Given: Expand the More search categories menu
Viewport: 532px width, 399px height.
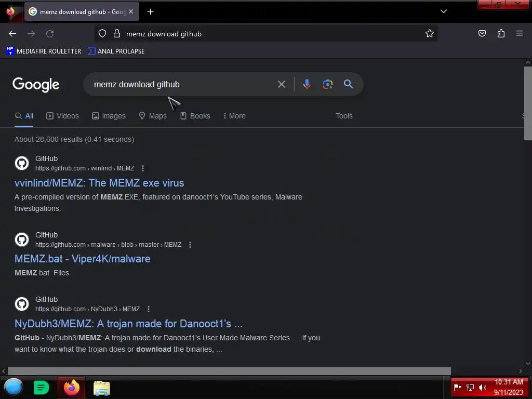Looking at the screenshot, I should pos(234,116).
